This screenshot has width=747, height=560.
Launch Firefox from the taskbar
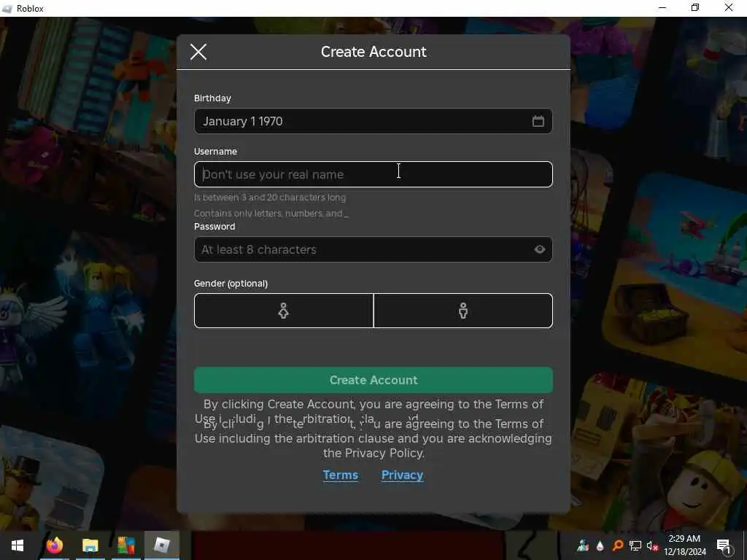tap(55, 545)
